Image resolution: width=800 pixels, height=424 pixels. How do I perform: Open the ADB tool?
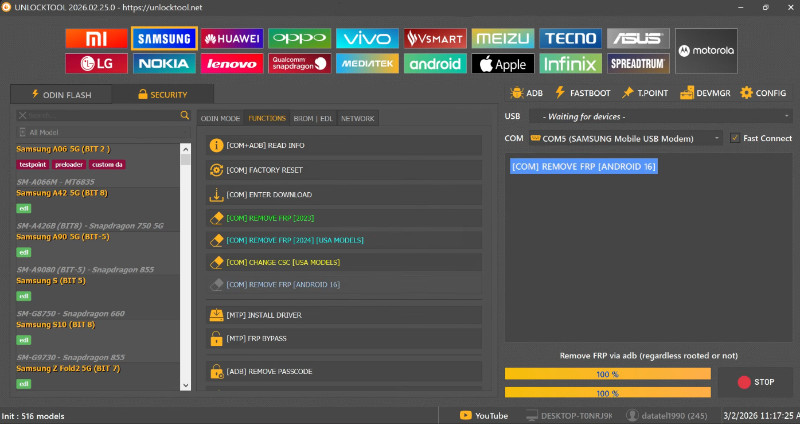[x=527, y=93]
